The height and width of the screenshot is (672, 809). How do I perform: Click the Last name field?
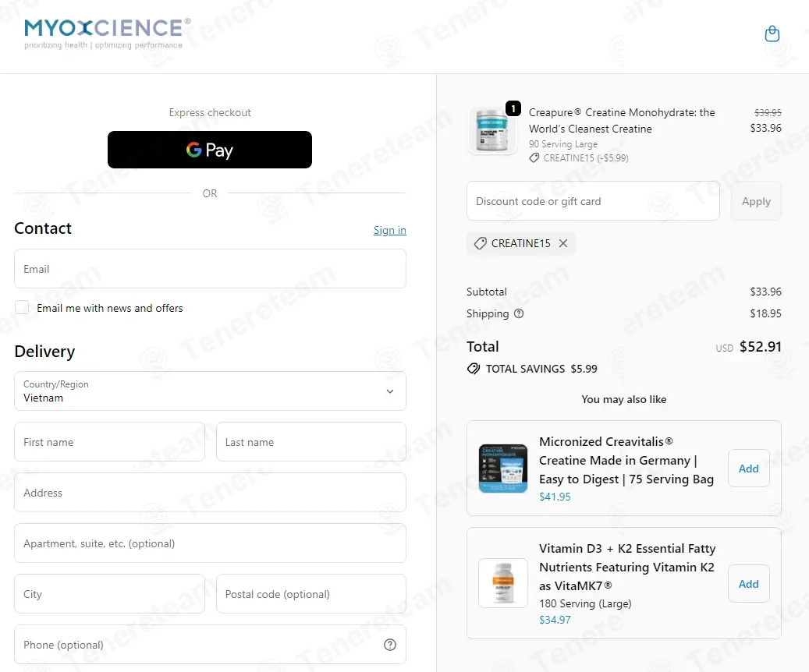(311, 442)
